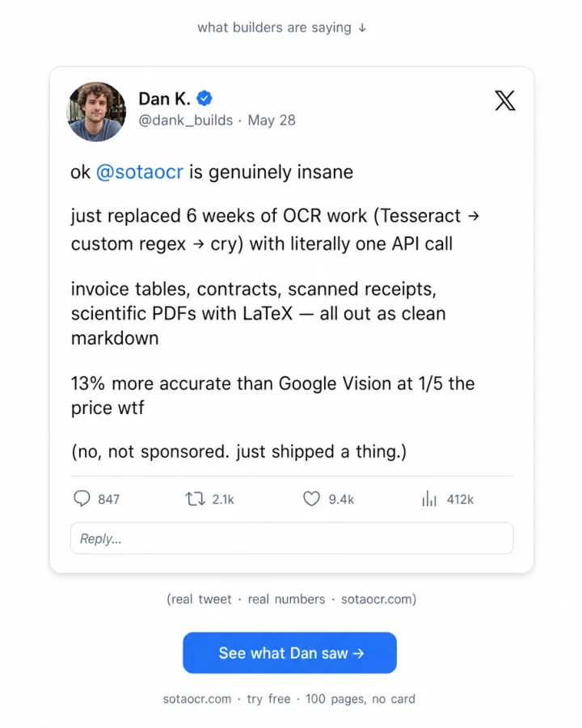Open the @sotaocr mention link
Screen dimensions: 582x728
[140, 172]
